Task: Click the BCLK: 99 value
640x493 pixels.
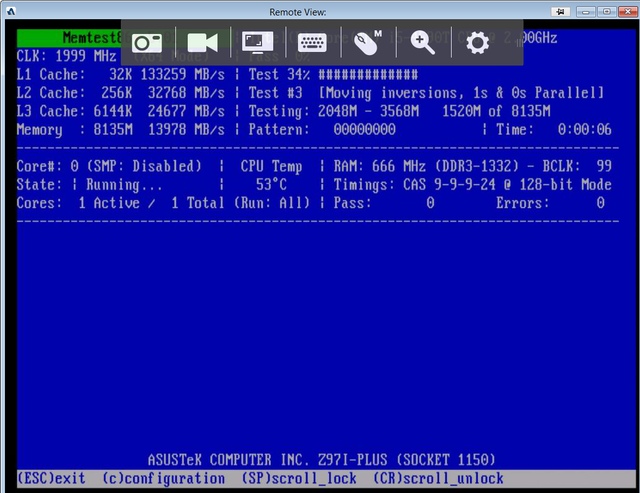Action: point(577,167)
